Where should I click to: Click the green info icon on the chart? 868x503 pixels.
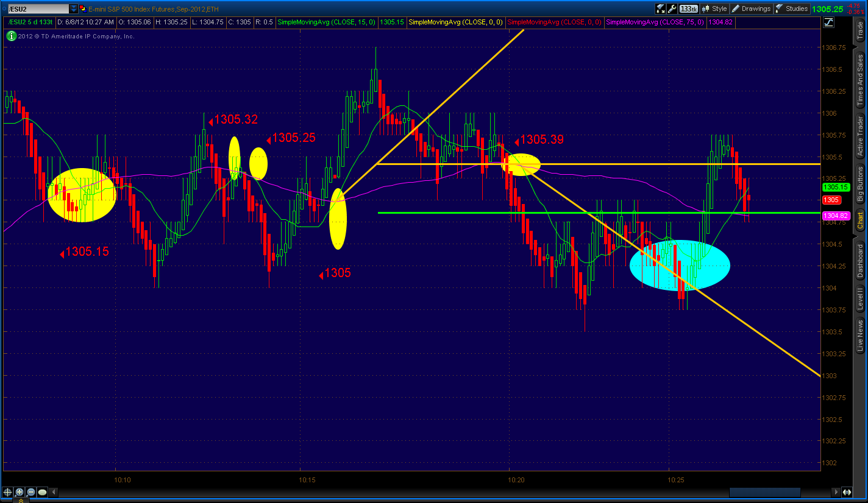coord(12,36)
